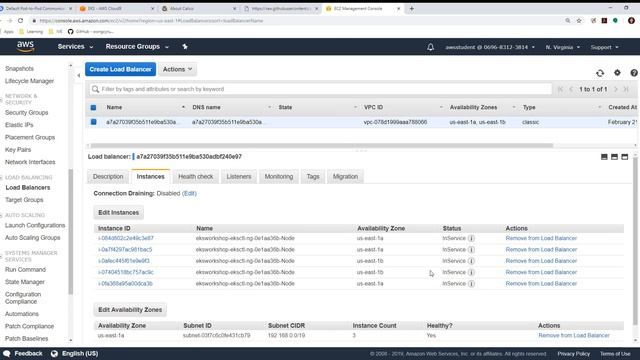
Task: Show InService info for instance i-0fa368a95a00dca3b
Action: (x=471, y=284)
